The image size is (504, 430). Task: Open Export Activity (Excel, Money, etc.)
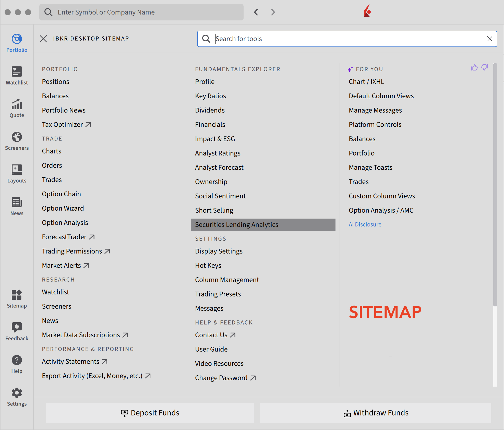[92, 376]
